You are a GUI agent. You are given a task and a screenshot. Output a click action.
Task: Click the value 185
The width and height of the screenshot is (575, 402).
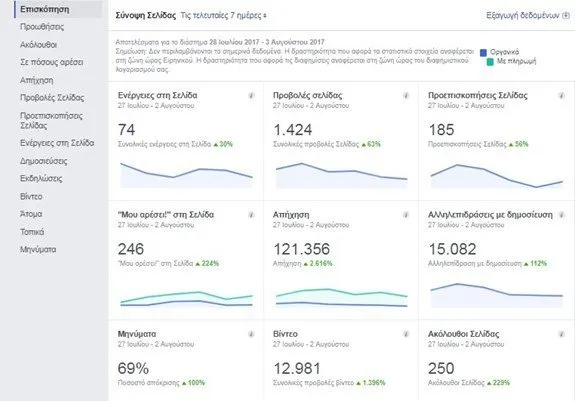pyautogui.click(x=442, y=129)
